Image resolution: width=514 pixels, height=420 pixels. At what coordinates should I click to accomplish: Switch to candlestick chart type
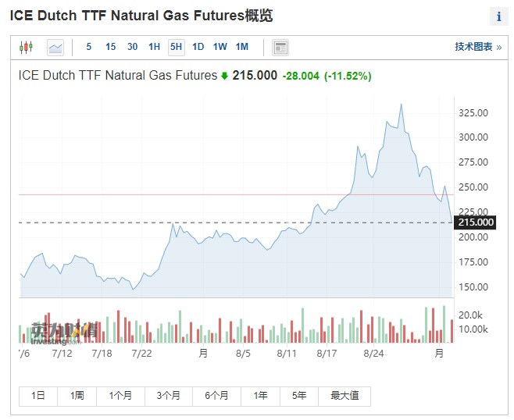(26, 48)
